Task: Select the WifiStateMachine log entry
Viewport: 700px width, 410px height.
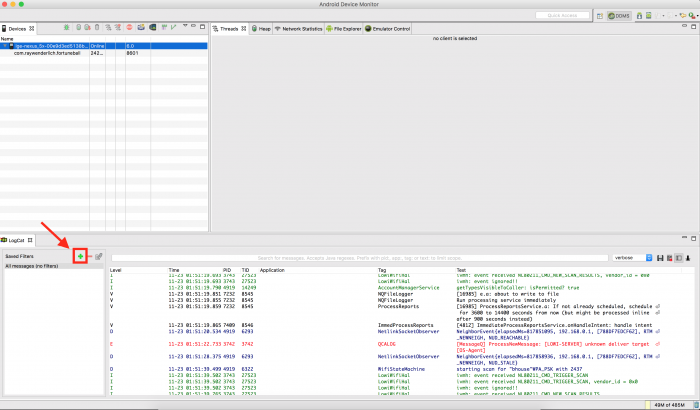Action: [x=402, y=369]
